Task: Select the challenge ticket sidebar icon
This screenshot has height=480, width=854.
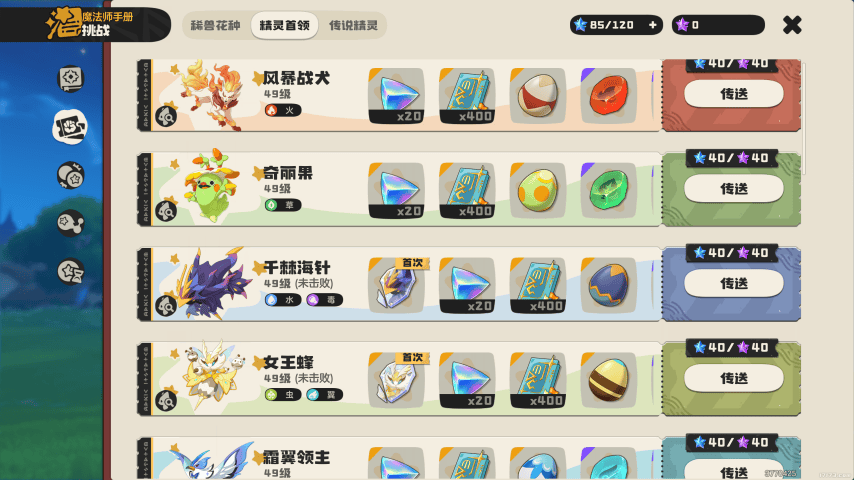Action: (x=70, y=127)
